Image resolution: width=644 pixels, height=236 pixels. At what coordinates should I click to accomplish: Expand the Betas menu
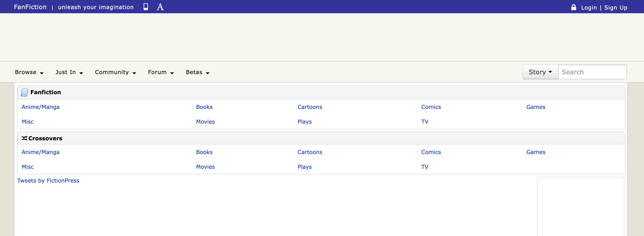(198, 72)
